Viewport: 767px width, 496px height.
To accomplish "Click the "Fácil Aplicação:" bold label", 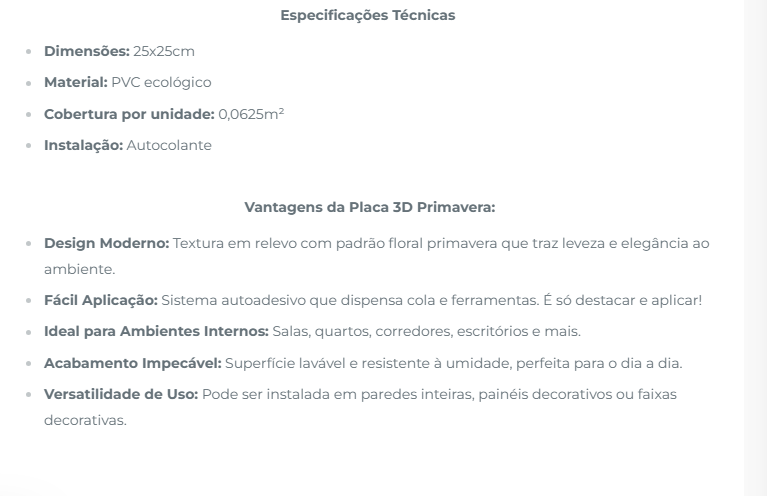I will tap(100, 300).
